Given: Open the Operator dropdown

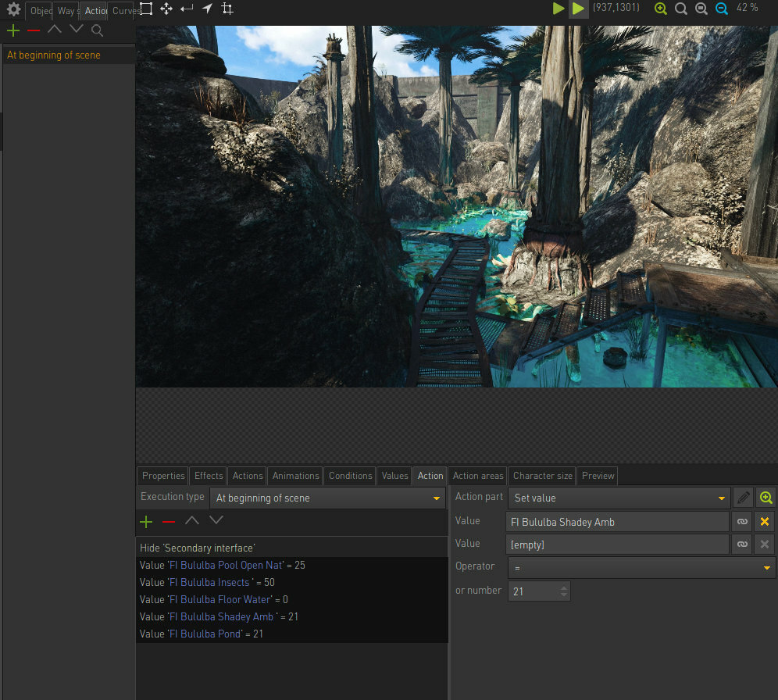Looking at the screenshot, I should (641, 567).
